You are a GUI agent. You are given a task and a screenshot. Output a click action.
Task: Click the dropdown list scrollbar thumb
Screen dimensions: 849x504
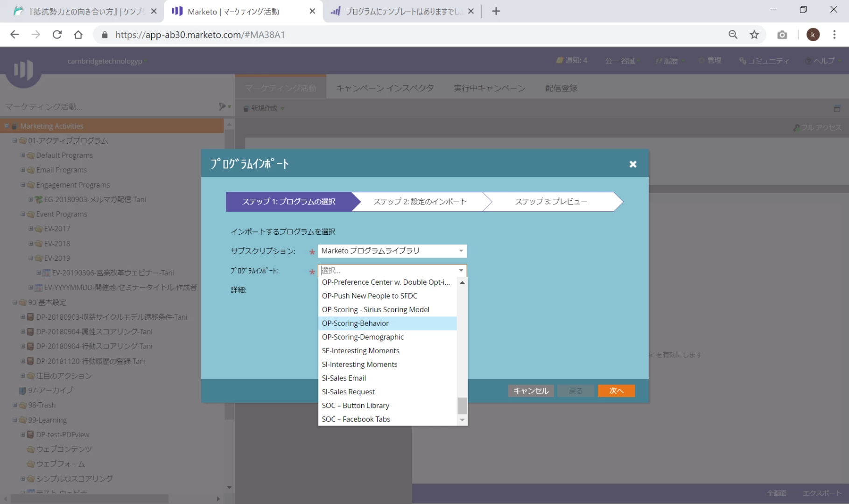pyautogui.click(x=462, y=406)
